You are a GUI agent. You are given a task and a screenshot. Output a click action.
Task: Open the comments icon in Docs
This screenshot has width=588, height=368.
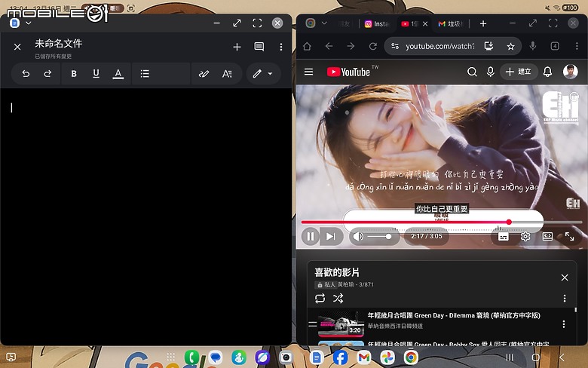(x=259, y=47)
